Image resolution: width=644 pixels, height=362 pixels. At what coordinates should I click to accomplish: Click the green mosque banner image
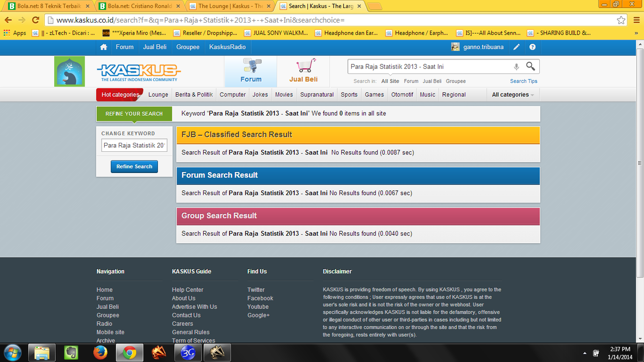(69, 71)
